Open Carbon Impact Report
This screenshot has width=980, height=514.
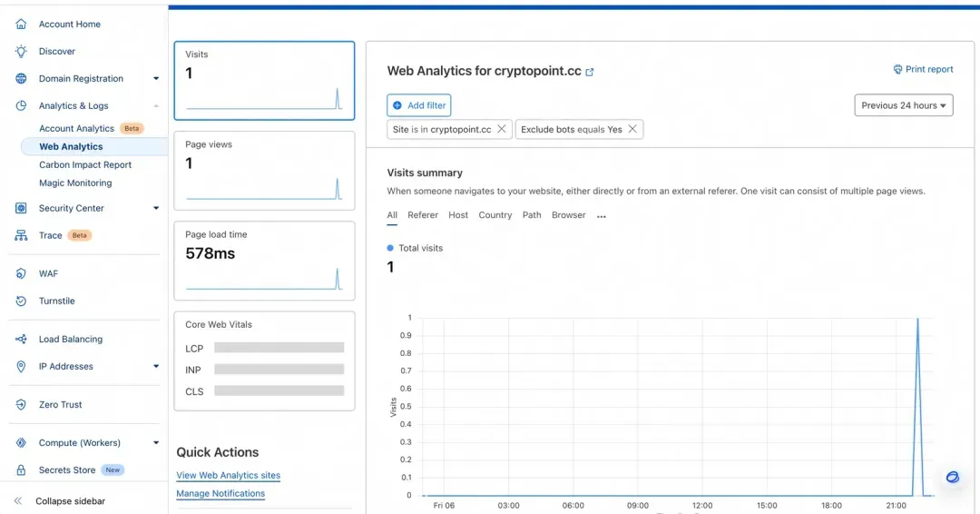pyautogui.click(x=85, y=164)
